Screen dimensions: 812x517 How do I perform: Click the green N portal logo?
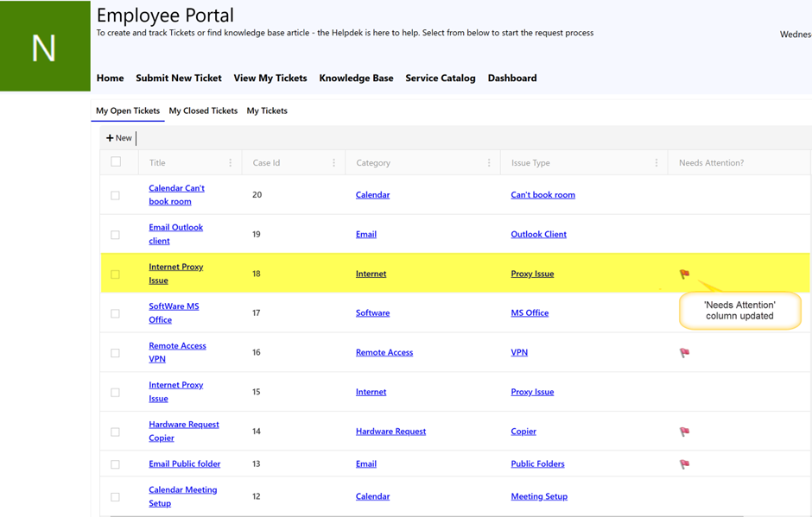(x=45, y=47)
